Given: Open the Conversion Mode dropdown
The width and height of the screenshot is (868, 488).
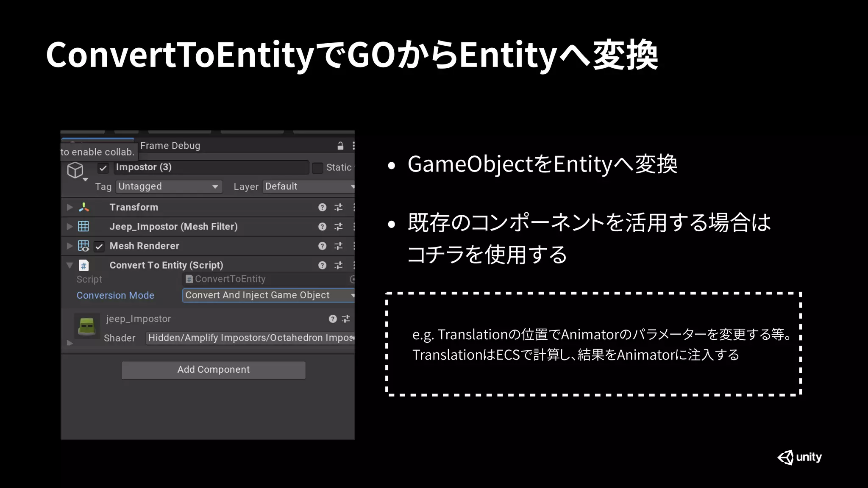Looking at the screenshot, I should coord(268,295).
